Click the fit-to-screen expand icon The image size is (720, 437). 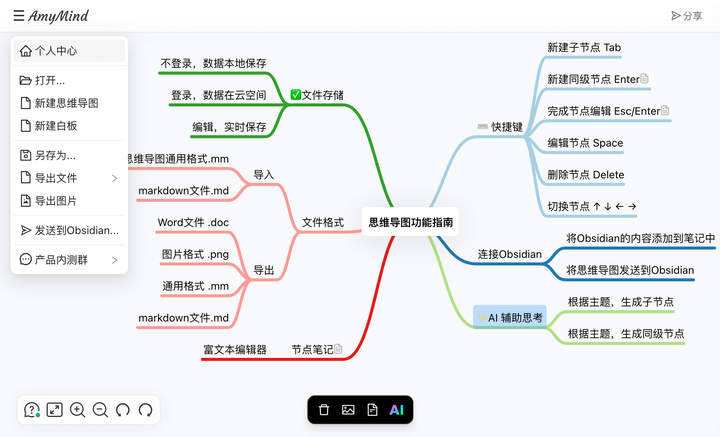tap(54, 409)
